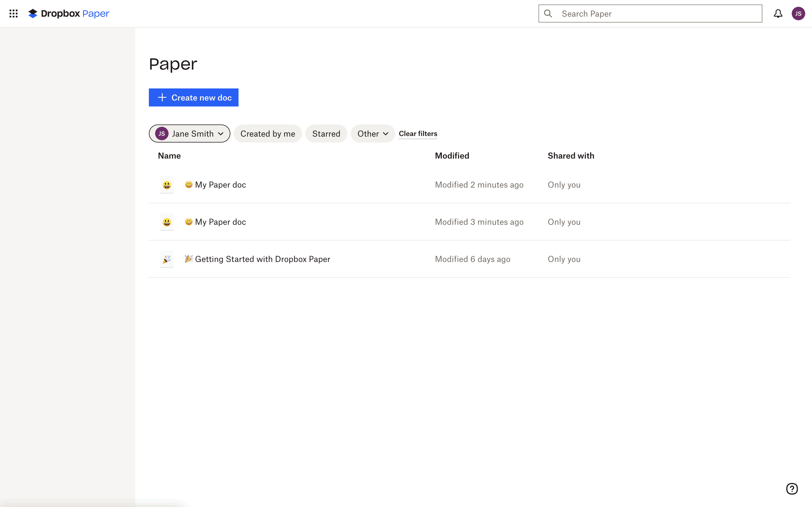The image size is (812, 507).
Task: Click first My Paper doc emoji thumbnail
Action: pyautogui.click(x=167, y=185)
